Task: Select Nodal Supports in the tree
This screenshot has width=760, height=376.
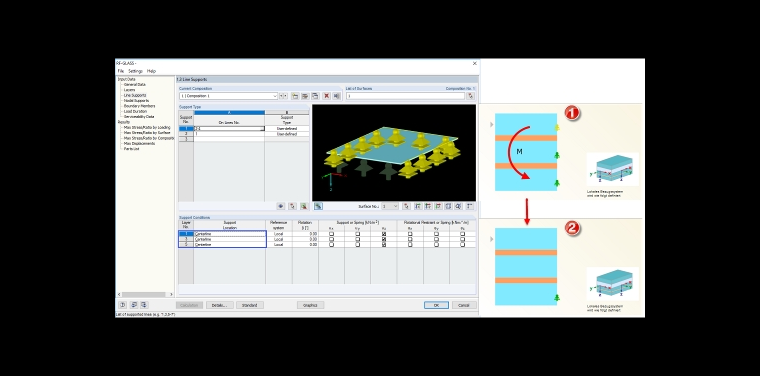Action: 136,100
